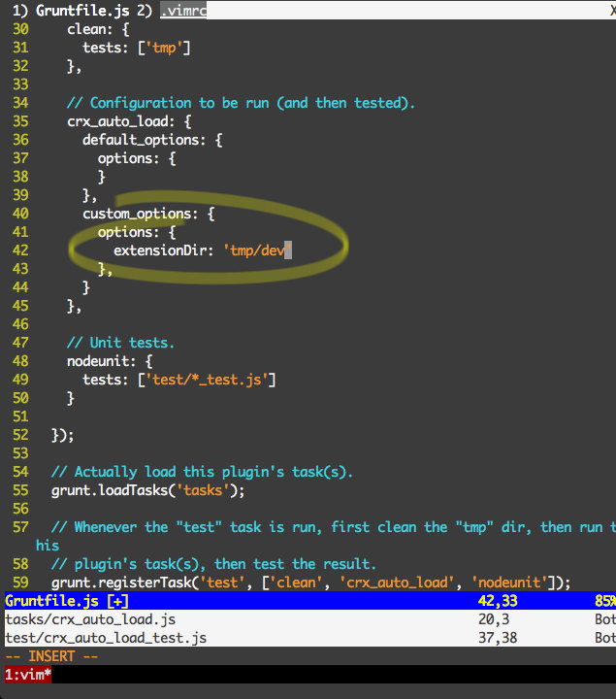Image resolution: width=616 pixels, height=699 pixels.
Task: Click the comment 'plugin's task(s), then test the result.'
Action: [213, 564]
